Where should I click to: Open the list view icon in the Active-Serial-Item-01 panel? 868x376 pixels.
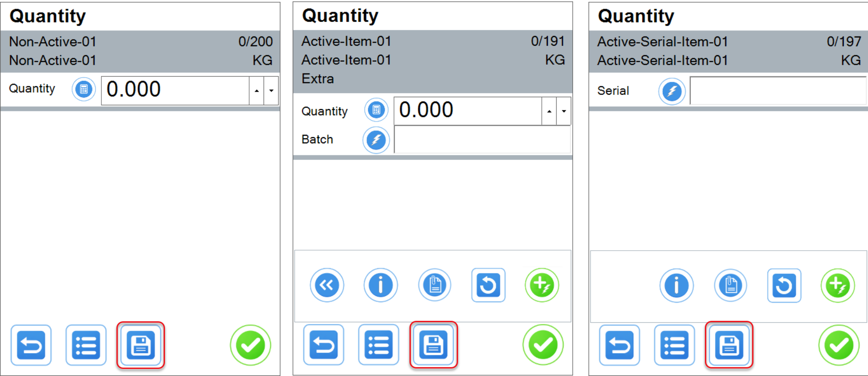(x=674, y=346)
